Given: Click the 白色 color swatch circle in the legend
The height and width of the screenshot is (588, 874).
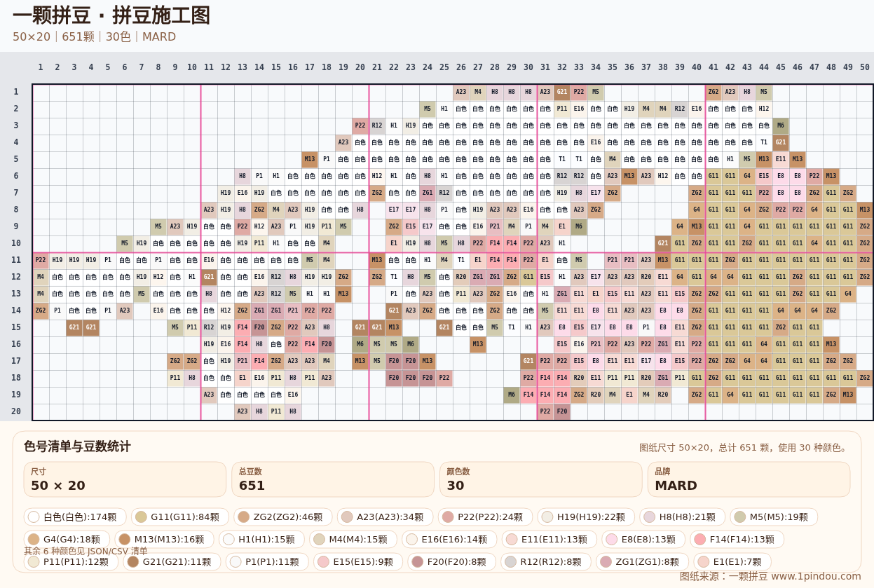Looking at the screenshot, I should click(x=34, y=517).
